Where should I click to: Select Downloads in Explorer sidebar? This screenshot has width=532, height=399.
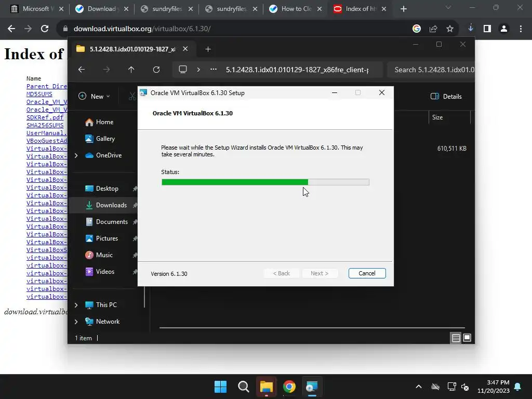106,205
